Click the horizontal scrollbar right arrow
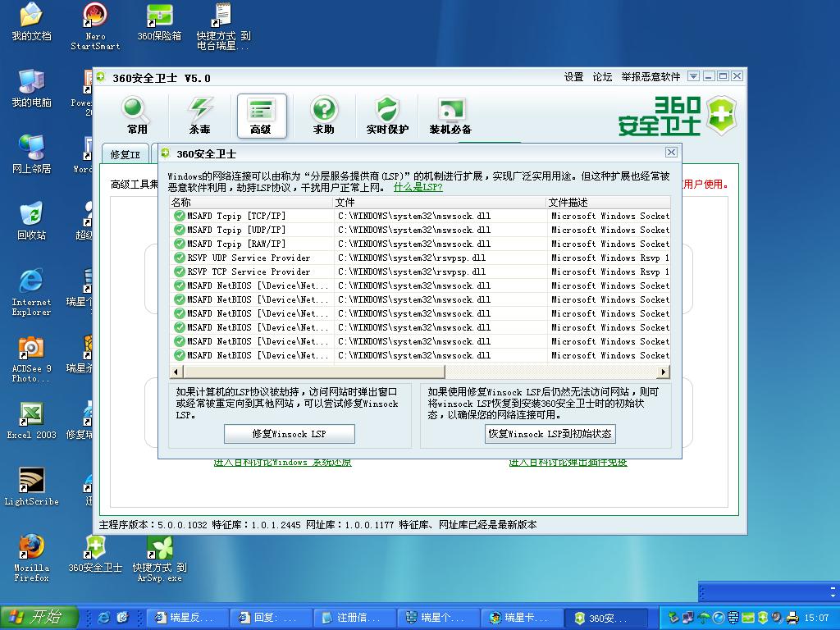840x630 pixels. 664,372
